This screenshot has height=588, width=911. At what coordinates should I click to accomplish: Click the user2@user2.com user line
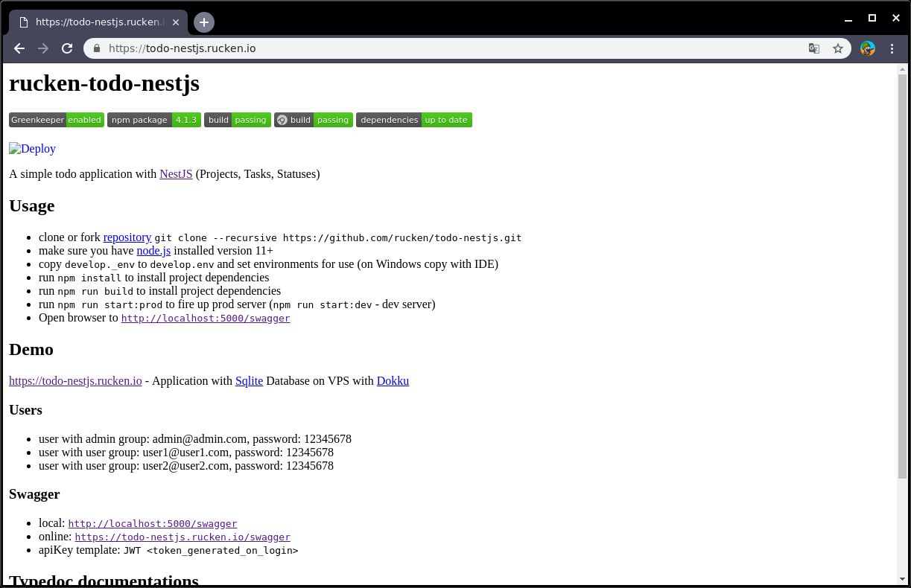click(x=186, y=466)
